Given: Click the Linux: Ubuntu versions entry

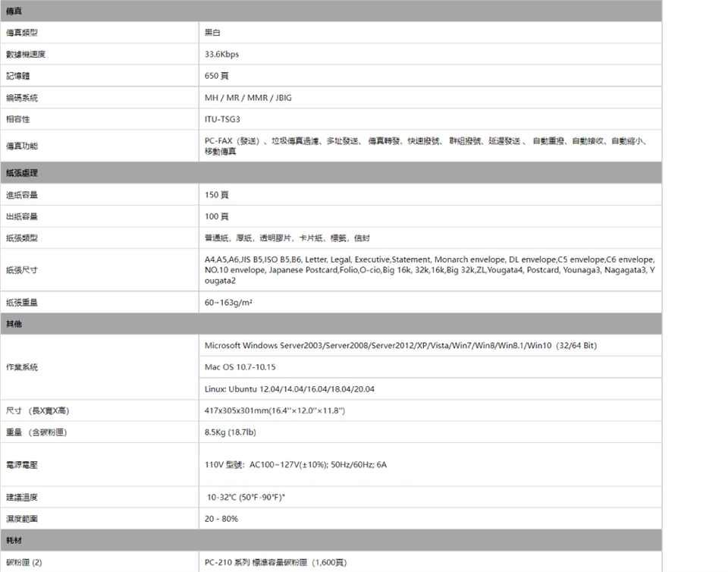Looking at the screenshot, I should tap(289, 389).
